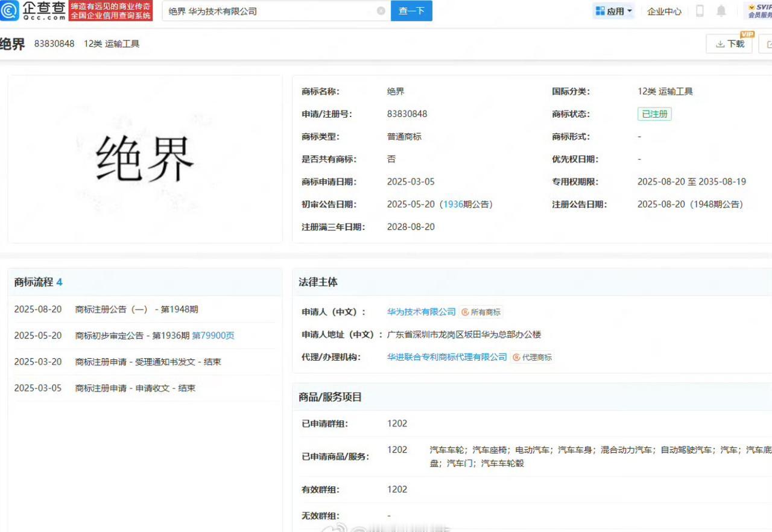Viewport: 772px width, 532px height.
Task: Click the 代理商标 tag
Action: 532,357
